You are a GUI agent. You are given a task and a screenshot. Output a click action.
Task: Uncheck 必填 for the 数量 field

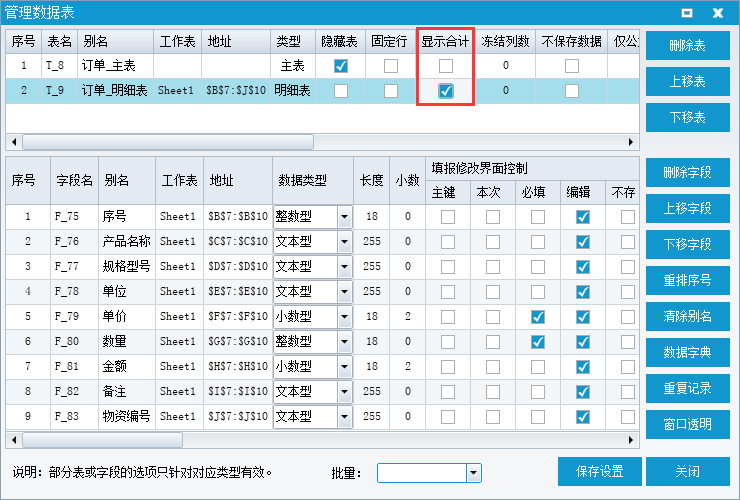pyautogui.click(x=538, y=342)
